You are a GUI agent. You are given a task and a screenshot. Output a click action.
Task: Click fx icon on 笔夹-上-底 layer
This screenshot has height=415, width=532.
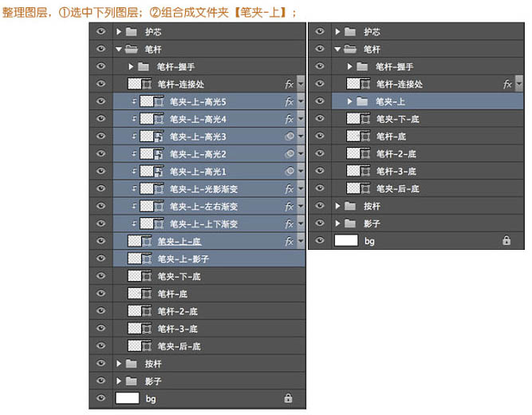click(x=289, y=241)
